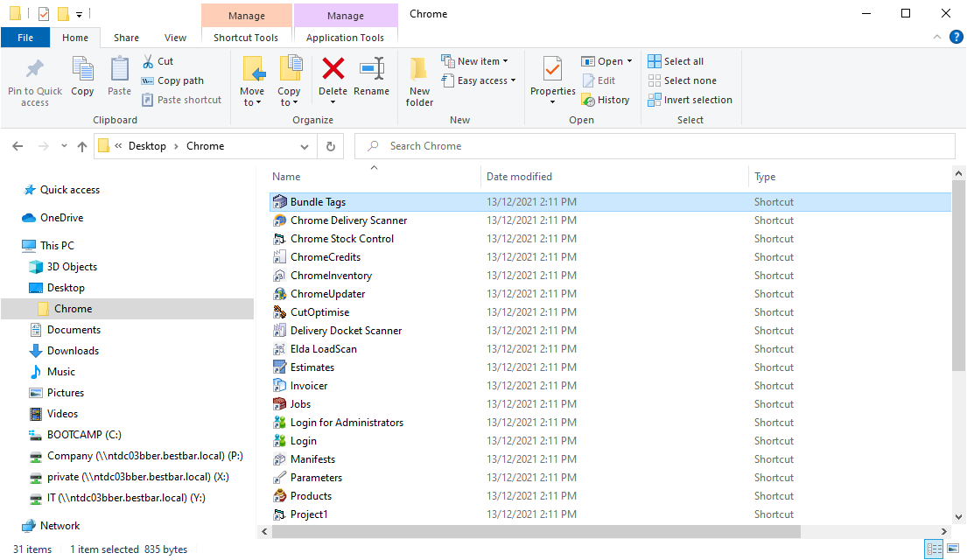Viewport: 967px width, 560px height.
Task: Open the Company (P:) network drive
Action: (x=145, y=456)
